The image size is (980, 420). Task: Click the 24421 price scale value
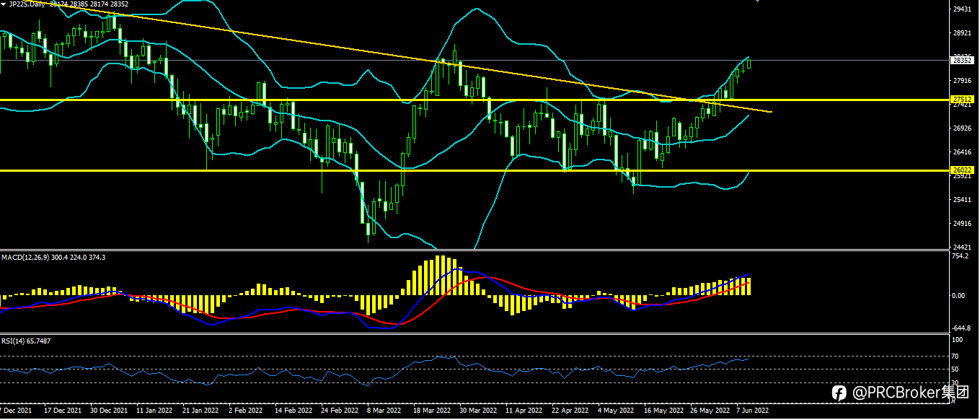(961, 247)
